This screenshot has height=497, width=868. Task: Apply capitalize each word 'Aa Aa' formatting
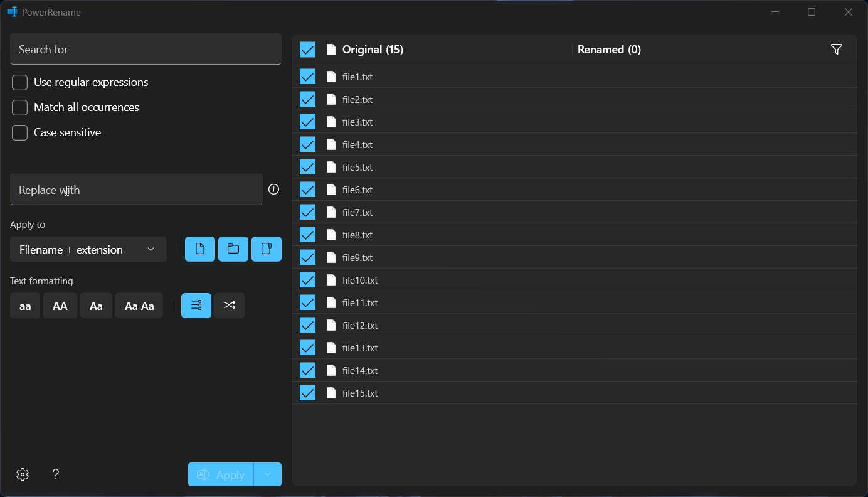(139, 306)
